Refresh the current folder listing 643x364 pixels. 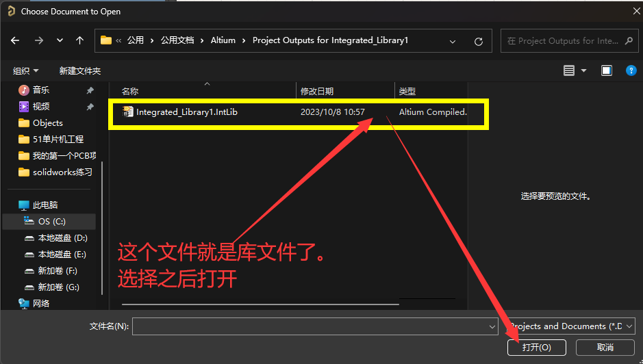478,42
